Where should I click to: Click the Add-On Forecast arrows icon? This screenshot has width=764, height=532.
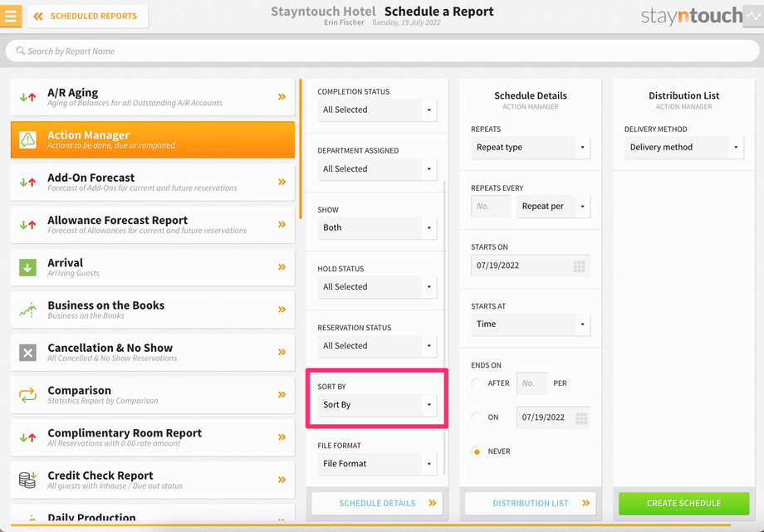(27, 183)
